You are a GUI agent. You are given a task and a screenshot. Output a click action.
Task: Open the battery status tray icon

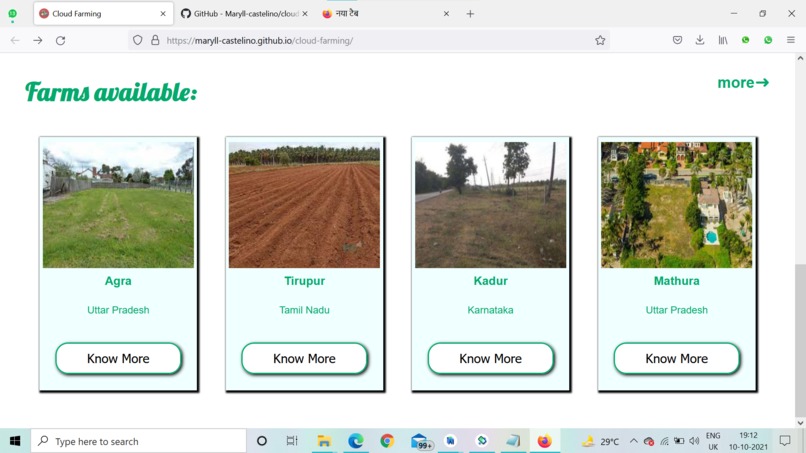pos(679,441)
